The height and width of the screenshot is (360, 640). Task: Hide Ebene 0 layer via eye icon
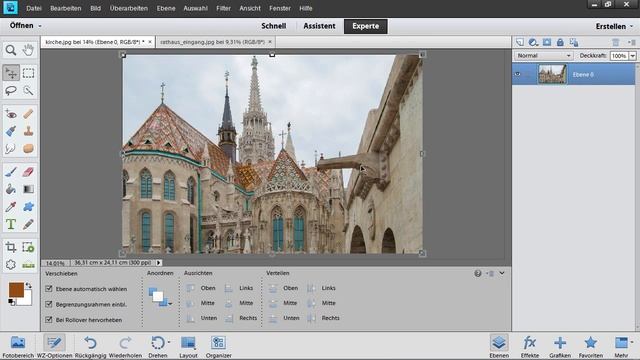click(517, 74)
